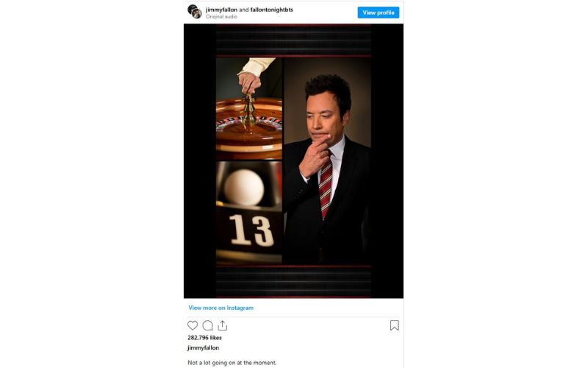Click the dark striped banner above the collage

click(x=293, y=40)
